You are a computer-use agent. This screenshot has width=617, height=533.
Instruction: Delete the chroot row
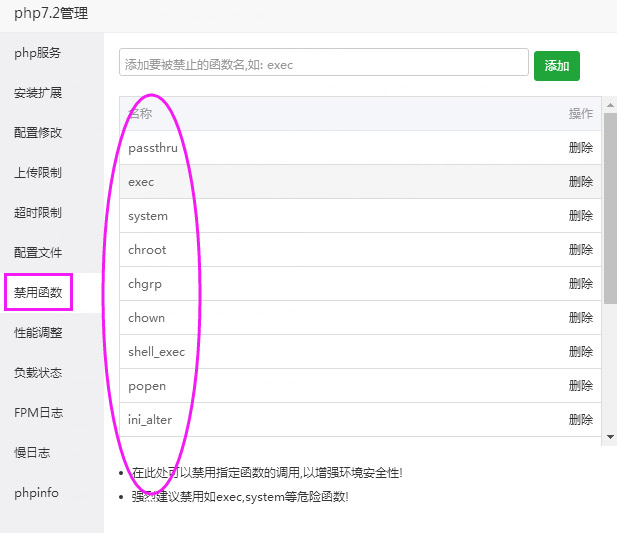(580, 249)
